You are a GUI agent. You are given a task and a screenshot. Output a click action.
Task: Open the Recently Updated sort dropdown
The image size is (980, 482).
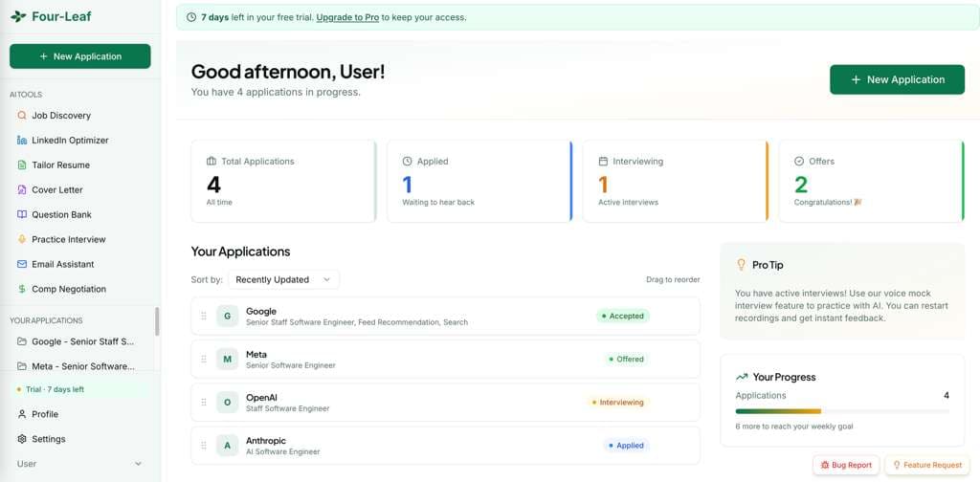[x=283, y=279]
